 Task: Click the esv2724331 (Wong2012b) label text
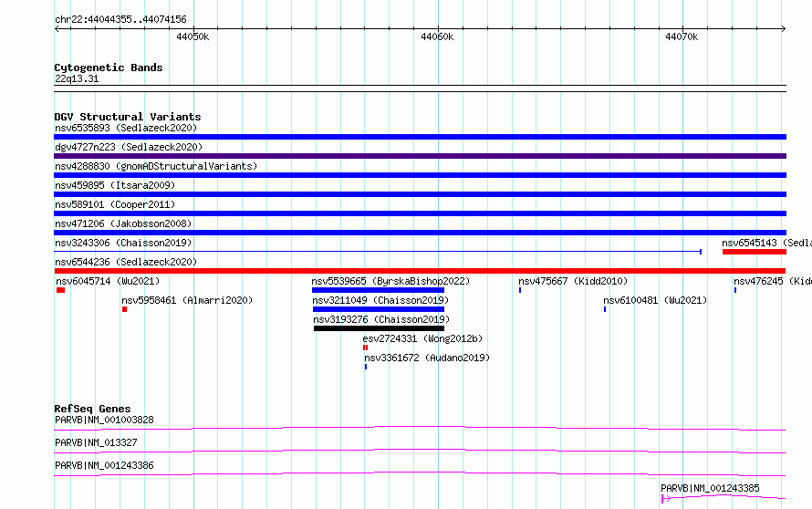coord(422,338)
